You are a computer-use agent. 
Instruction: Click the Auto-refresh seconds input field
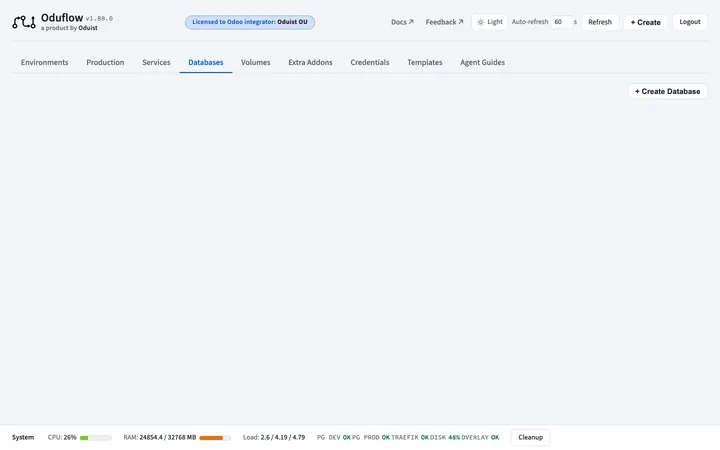(x=562, y=22)
